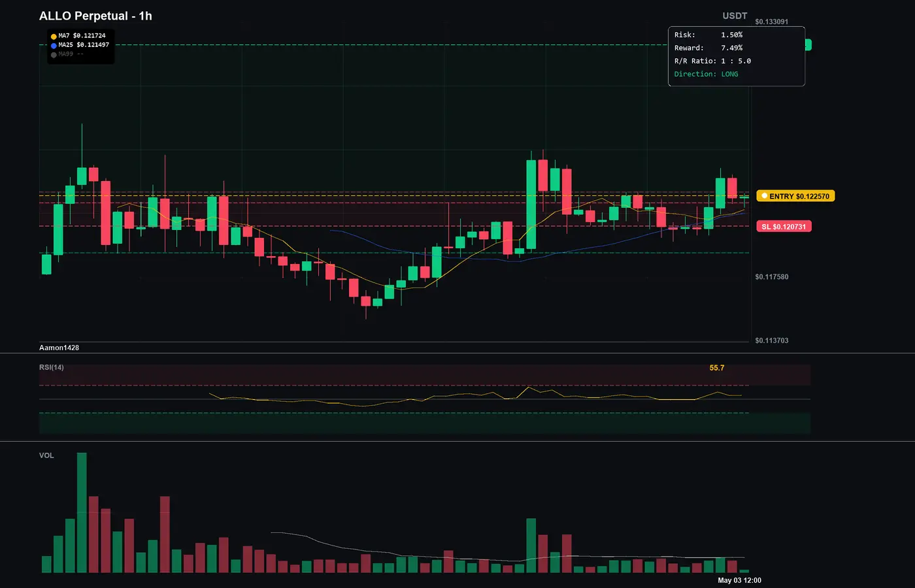Click the R/R Ratio 1 : 5.0 line
The image size is (915, 588).
(x=712, y=61)
